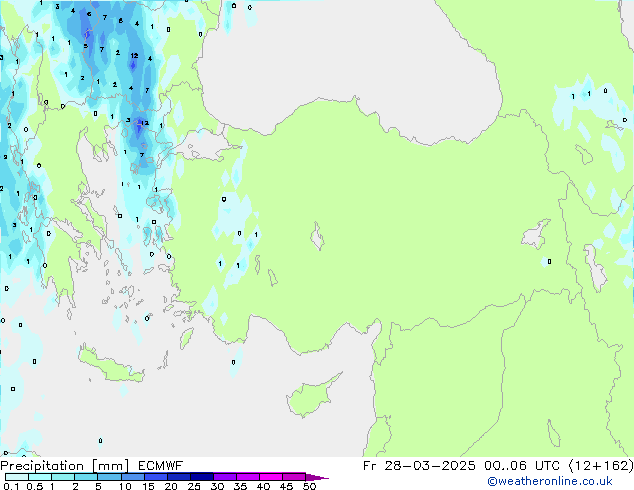The width and height of the screenshot is (634, 490).
Task: Click the 0.1–0.5 mm legend color box
Action: click(x=17, y=477)
